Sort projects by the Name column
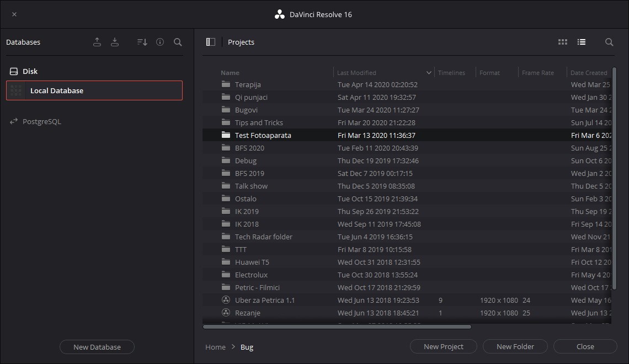The height and width of the screenshot is (364, 629). [230, 73]
